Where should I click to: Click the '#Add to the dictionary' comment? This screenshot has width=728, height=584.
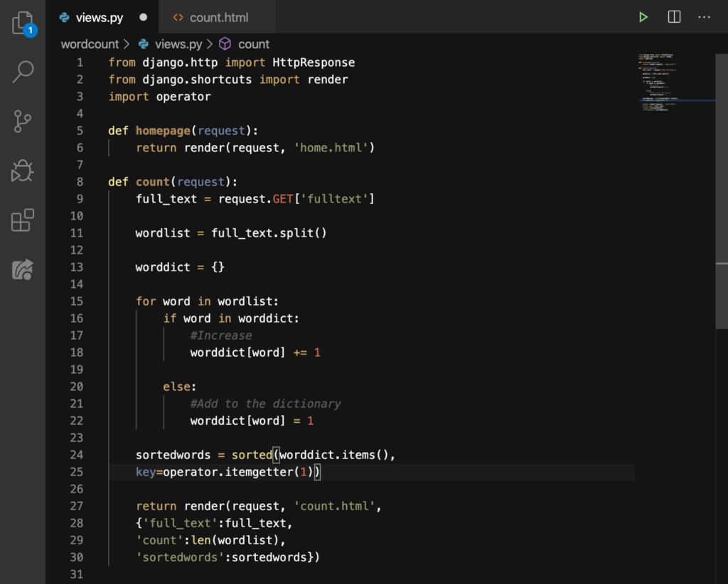tap(266, 404)
